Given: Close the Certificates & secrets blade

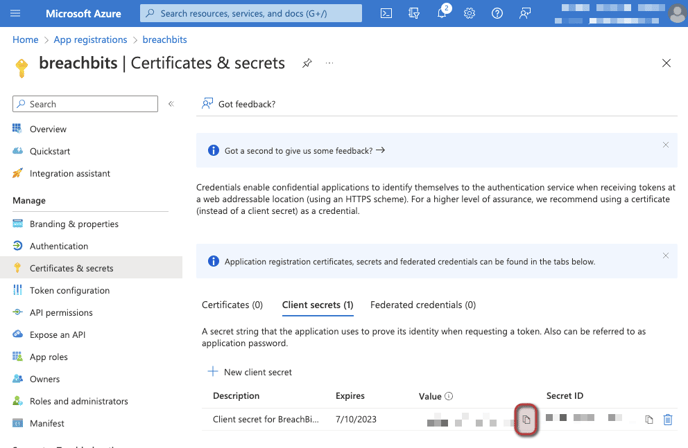Looking at the screenshot, I should [x=666, y=63].
